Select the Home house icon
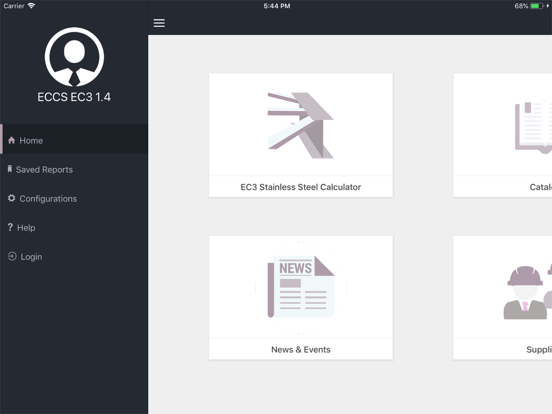Viewport: 552px width, 414px height. [12, 140]
